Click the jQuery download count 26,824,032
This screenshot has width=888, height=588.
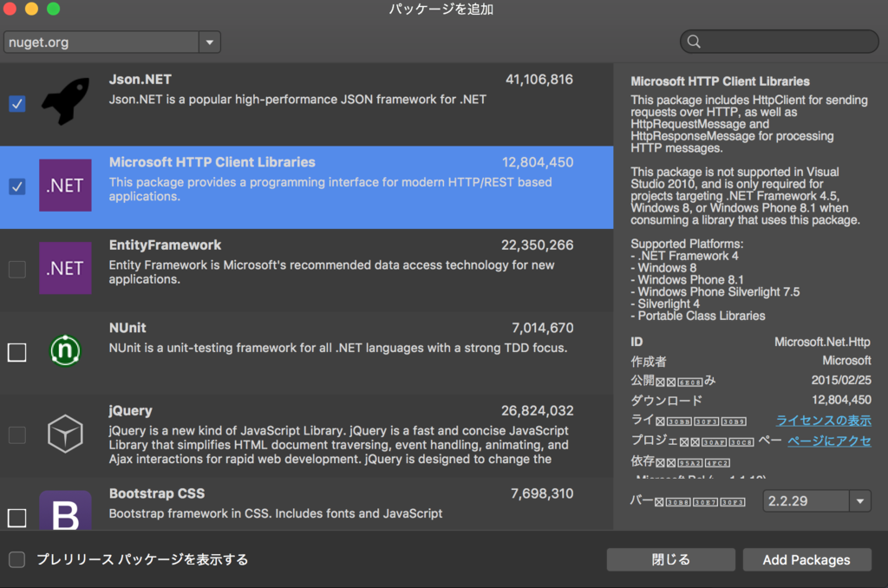click(x=538, y=410)
